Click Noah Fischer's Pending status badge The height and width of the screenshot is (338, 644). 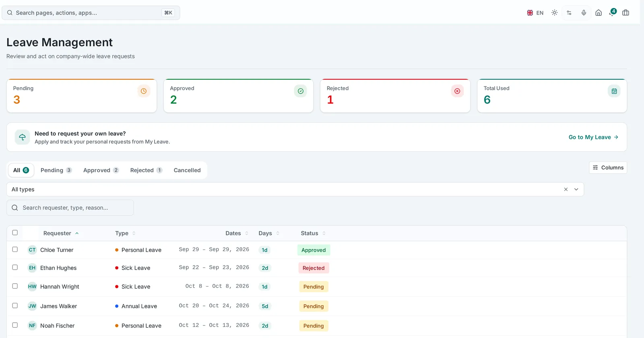314,326
